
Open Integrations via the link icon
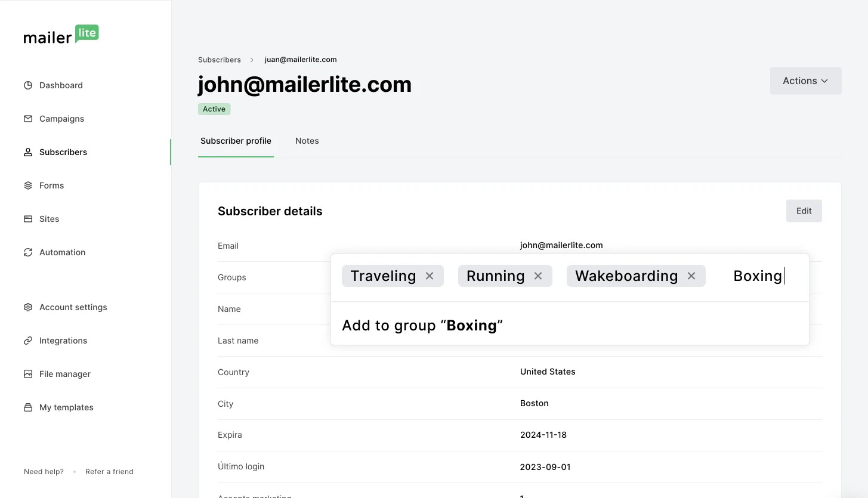[x=28, y=341]
